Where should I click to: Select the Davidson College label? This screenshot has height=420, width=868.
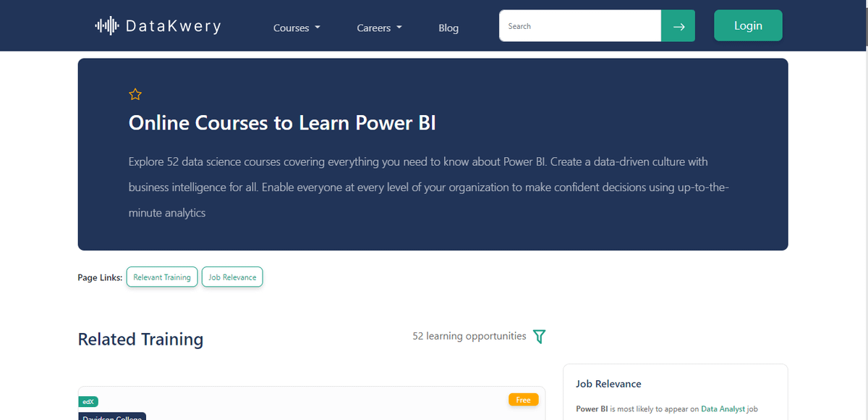(112, 416)
